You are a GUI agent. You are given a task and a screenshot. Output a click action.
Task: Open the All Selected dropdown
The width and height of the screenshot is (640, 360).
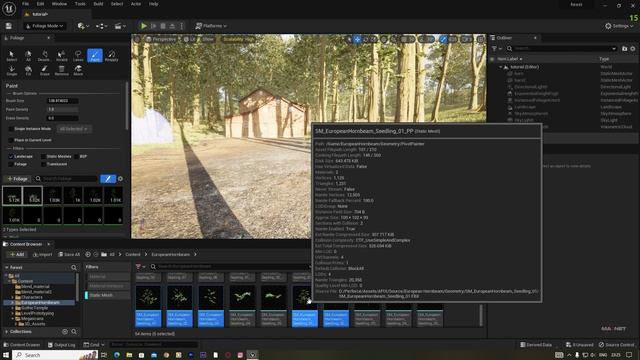point(74,129)
